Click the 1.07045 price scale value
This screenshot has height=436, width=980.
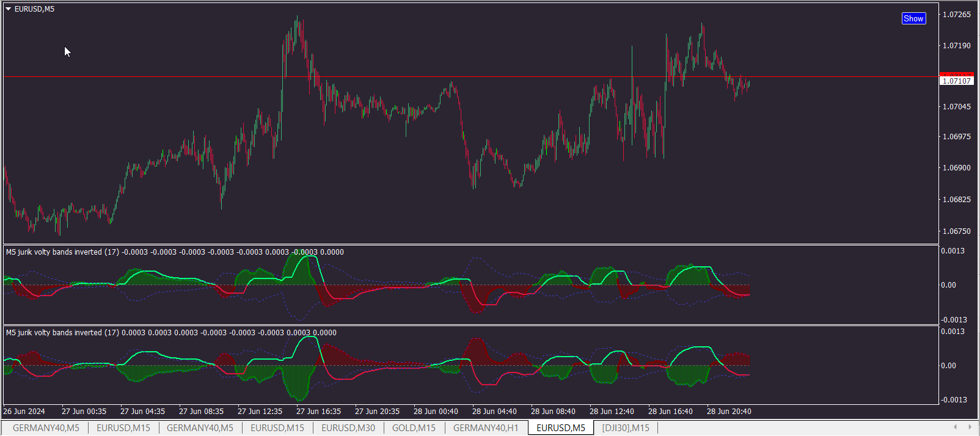pyautogui.click(x=956, y=106)
